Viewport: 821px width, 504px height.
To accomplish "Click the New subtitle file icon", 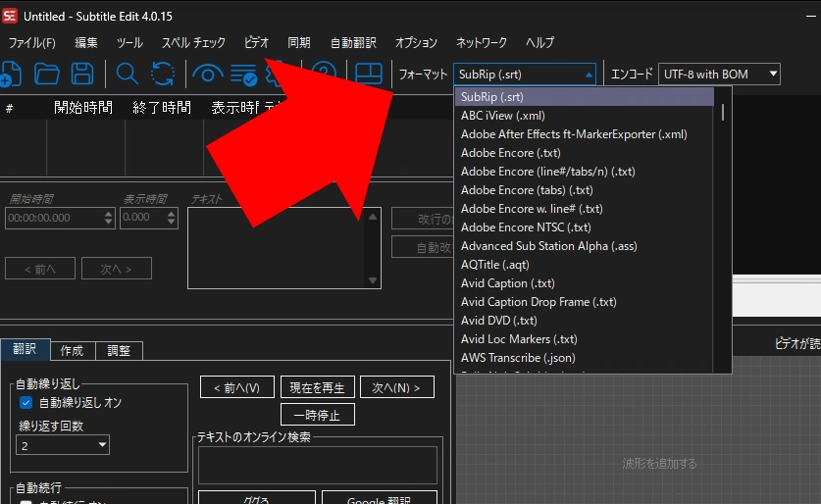I will click(11, 74).
